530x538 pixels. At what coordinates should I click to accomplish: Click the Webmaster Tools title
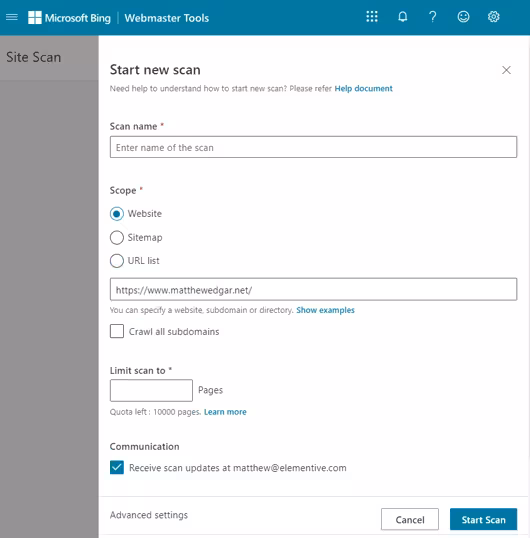167,18
